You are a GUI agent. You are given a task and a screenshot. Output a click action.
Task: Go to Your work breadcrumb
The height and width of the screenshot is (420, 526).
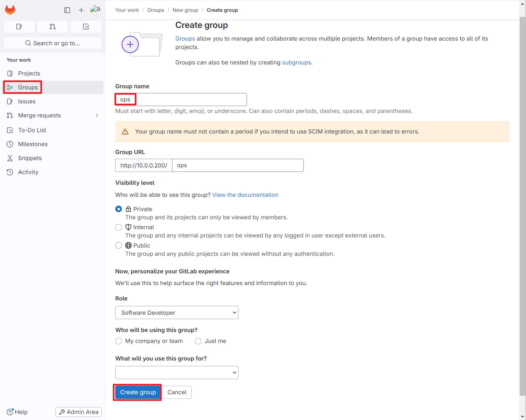pyautogui.click(x=127, y=10)
